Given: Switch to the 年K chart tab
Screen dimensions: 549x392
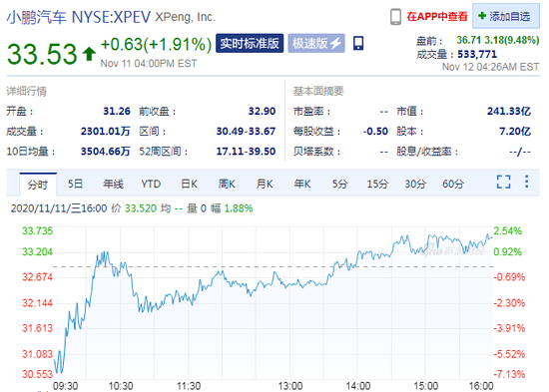Looking at the screenshot, I should click(302, 184).
